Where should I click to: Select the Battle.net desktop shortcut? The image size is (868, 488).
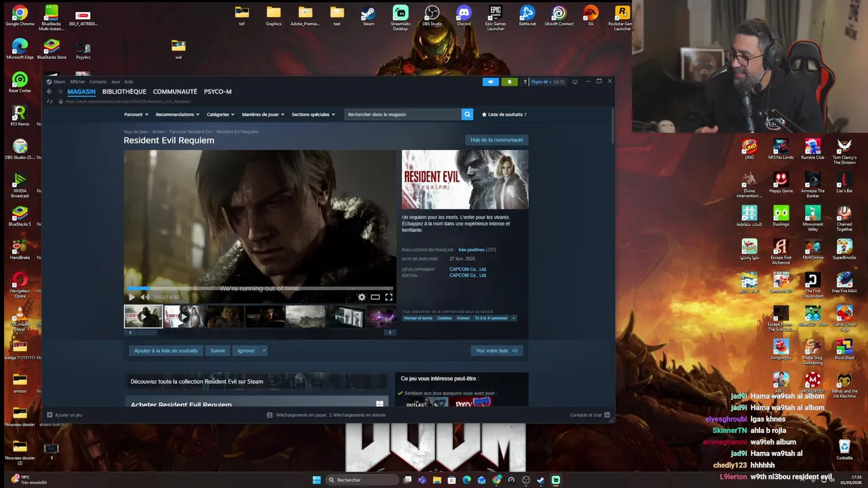click(527, 16)
